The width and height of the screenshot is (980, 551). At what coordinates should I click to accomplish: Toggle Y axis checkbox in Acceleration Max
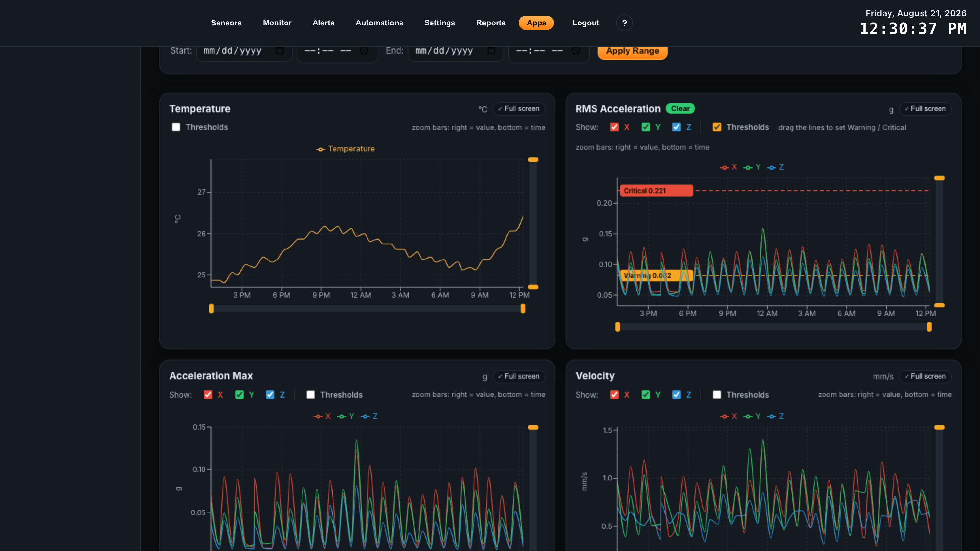239,395
